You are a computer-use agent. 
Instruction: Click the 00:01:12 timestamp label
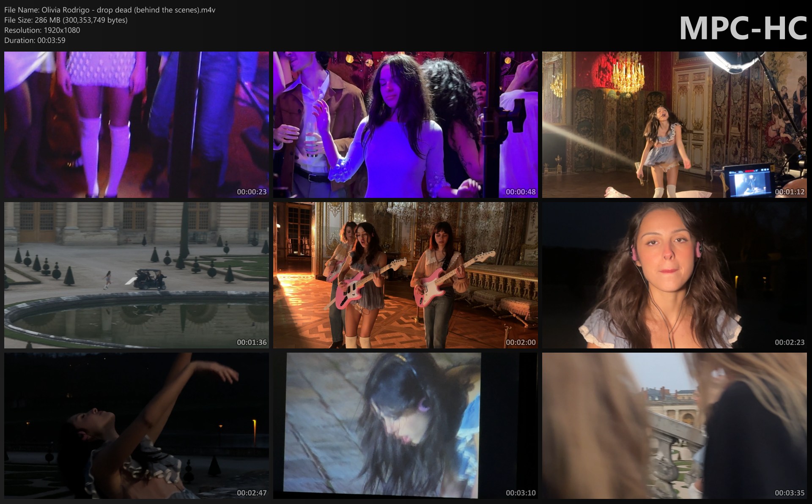click(x=790, y=192)
